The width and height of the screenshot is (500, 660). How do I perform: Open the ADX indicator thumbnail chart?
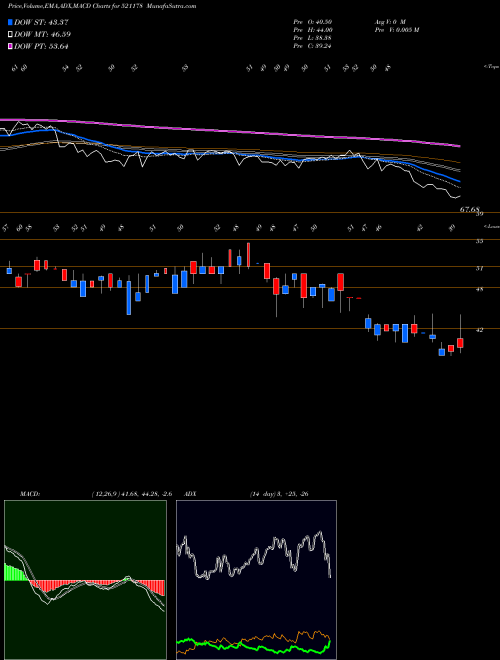[256, 580]
